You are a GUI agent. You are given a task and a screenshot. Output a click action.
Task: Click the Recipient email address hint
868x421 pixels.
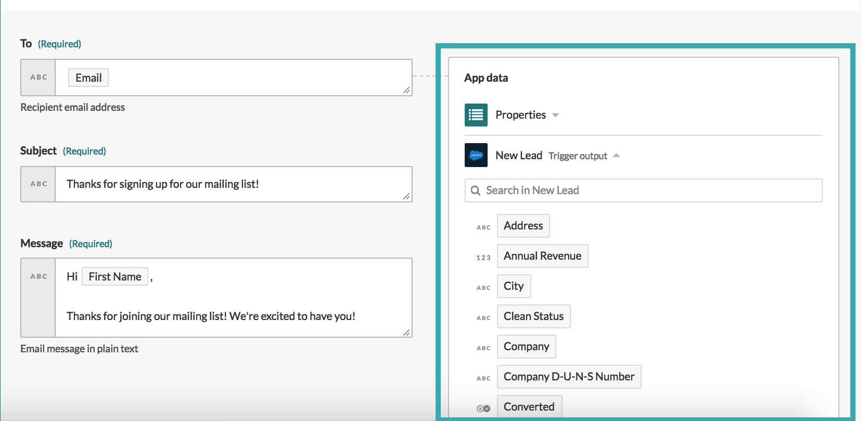73,107
